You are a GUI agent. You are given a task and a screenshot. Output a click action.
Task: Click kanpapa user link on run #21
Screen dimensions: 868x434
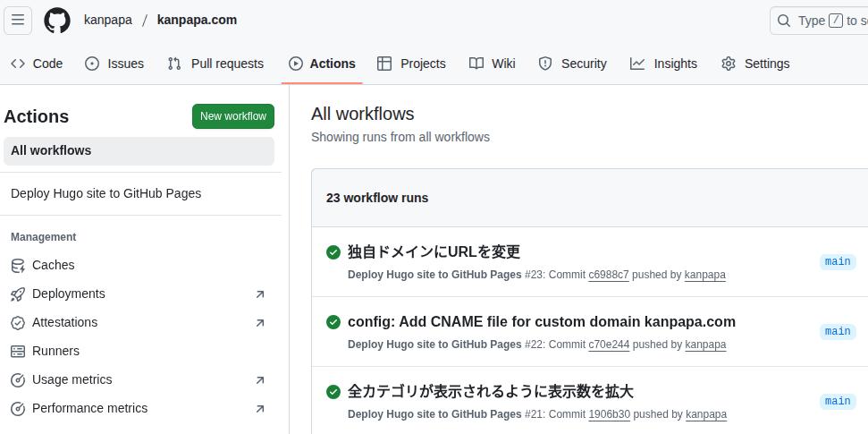click(x=706, y=414)
